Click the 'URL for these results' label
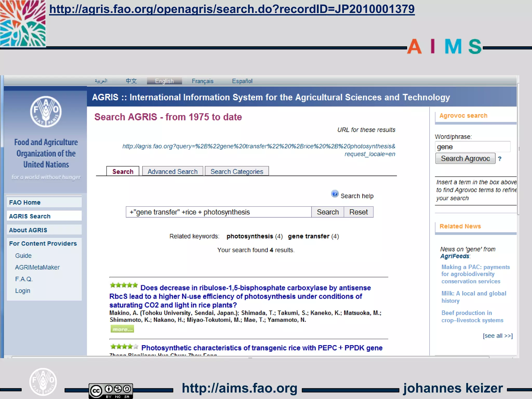The image size is (532, 399). tap(366, 130)
